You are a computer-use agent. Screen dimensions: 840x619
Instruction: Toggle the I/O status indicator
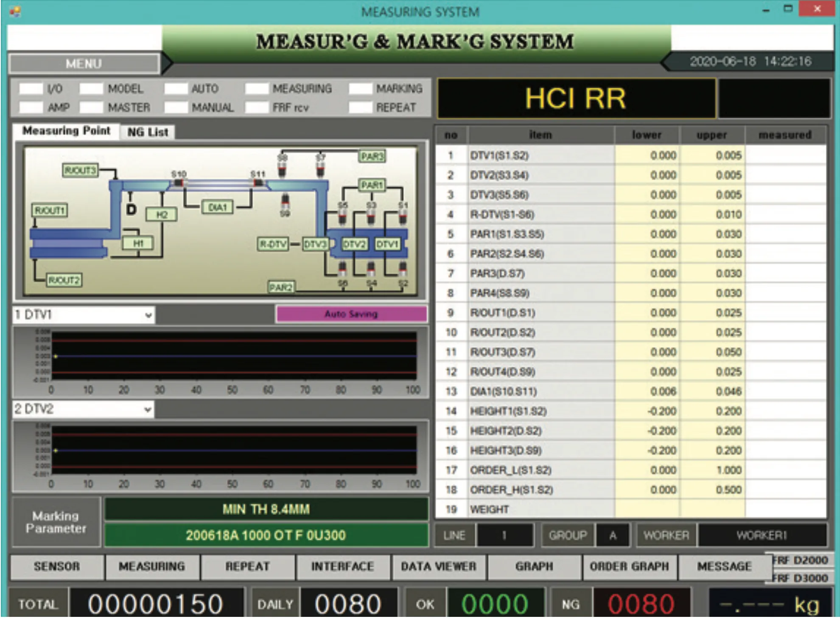point(31,89)
